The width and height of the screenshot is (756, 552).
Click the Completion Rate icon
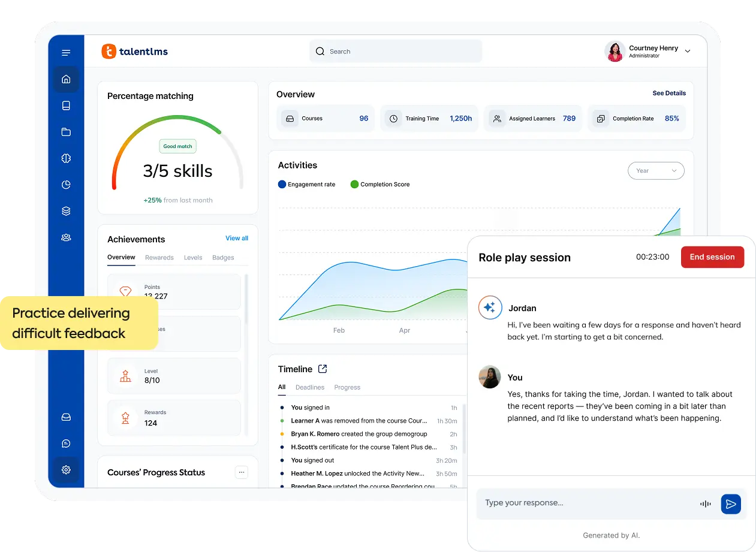pos(601,119)
